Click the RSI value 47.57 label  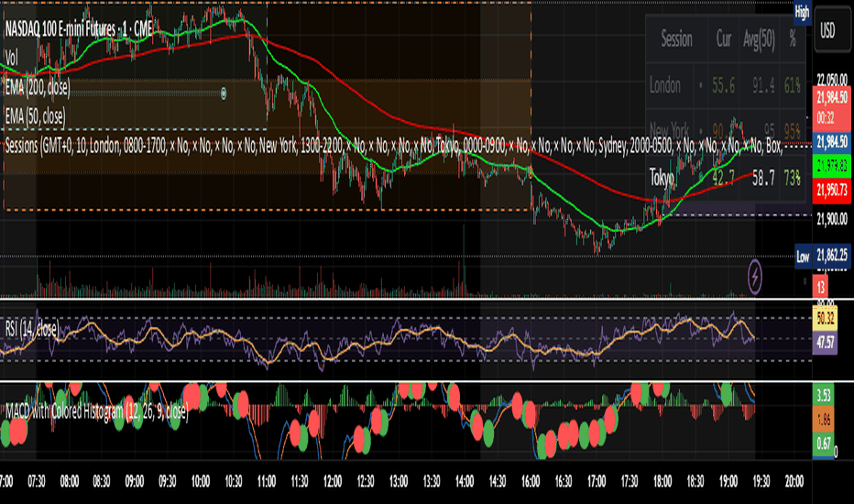pos(825,342)
